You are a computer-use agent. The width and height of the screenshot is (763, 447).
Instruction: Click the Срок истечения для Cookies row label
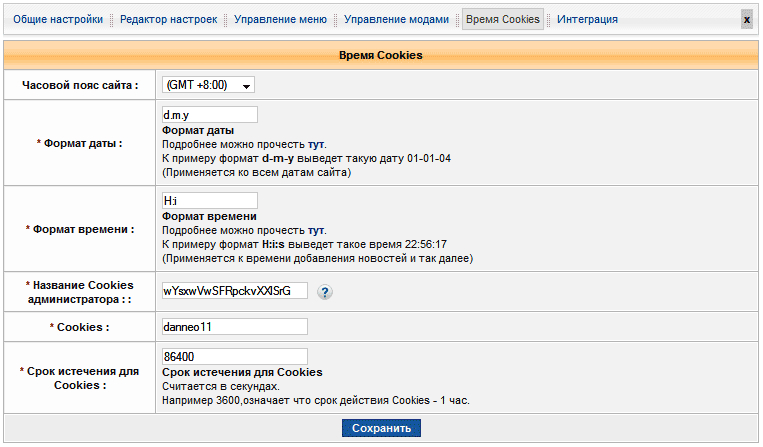pos(80,378)
